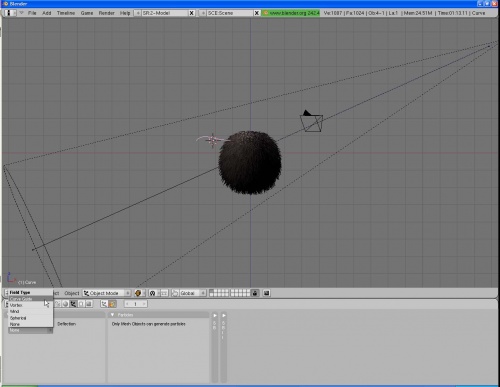Click the render viewport OpenGL icon
Image resolution: width=500 pixels, height=387 pixels.
click(x=266, y=293)
